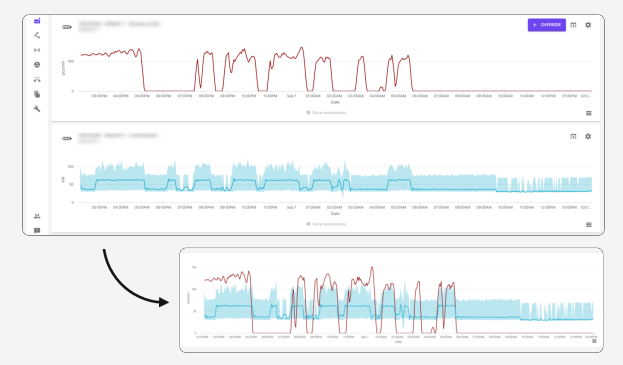This screenshot has height=365, width=623.
Task: Open the documents icon in sidebar
Action: coord(37,94)
